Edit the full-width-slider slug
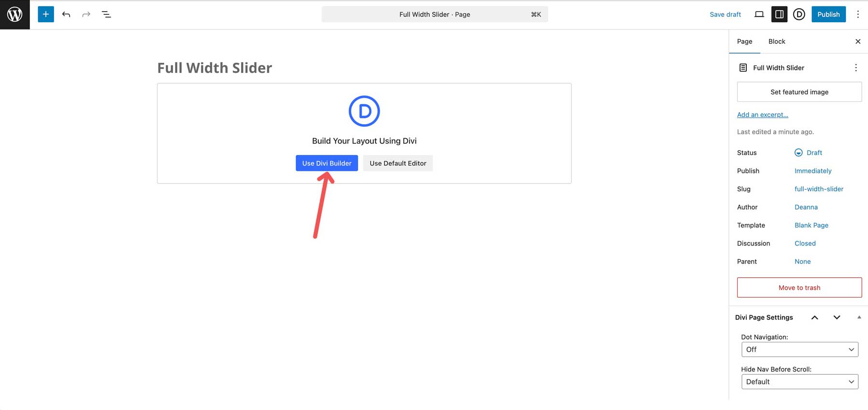The image size is (868, 410). [819, 189]
